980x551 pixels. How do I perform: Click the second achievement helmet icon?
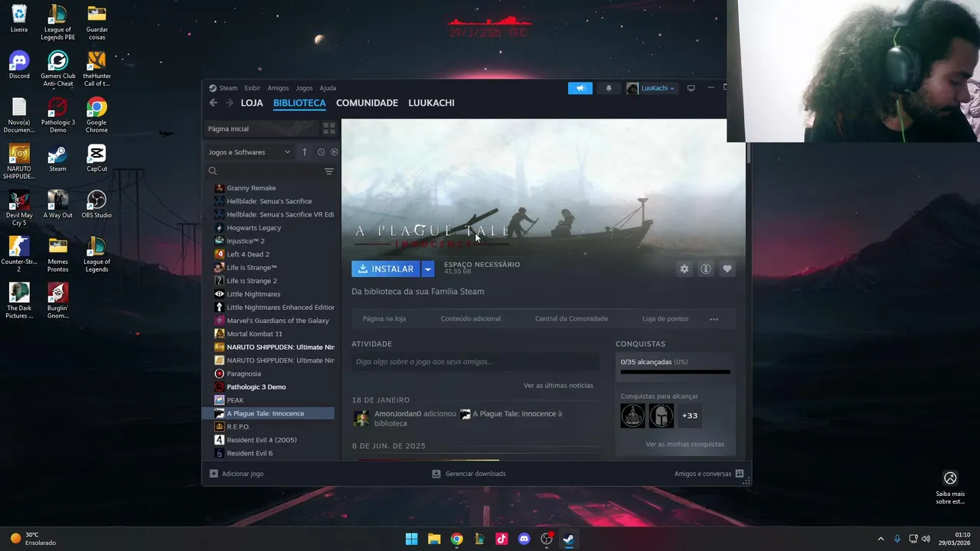(x=661, y=416)
